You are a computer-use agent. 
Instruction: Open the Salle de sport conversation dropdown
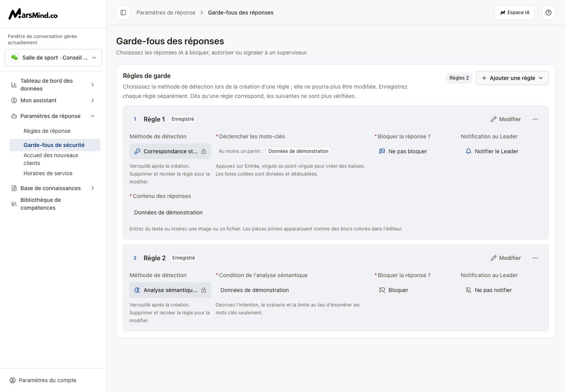53,58
